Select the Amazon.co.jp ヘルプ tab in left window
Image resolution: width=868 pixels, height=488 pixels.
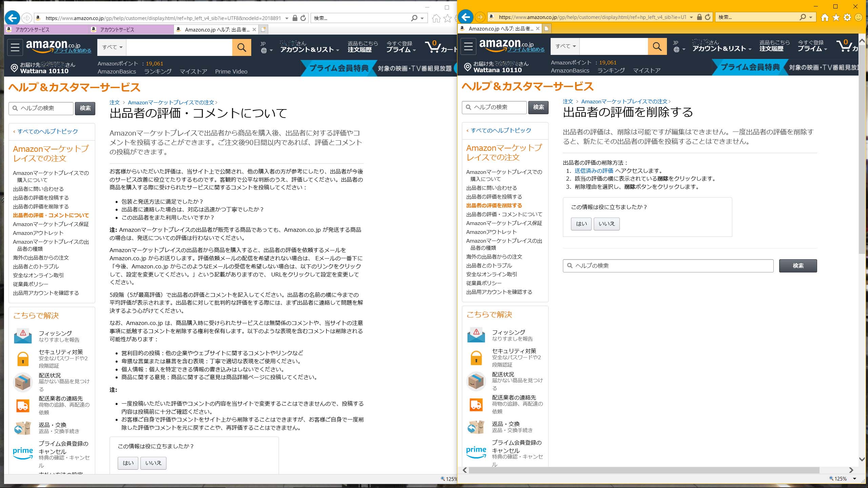216,29
